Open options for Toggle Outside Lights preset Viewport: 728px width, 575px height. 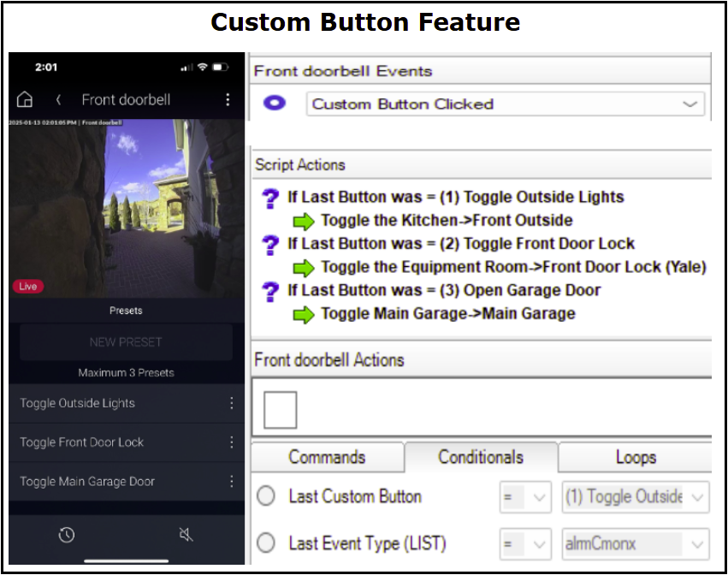[231, 403]
